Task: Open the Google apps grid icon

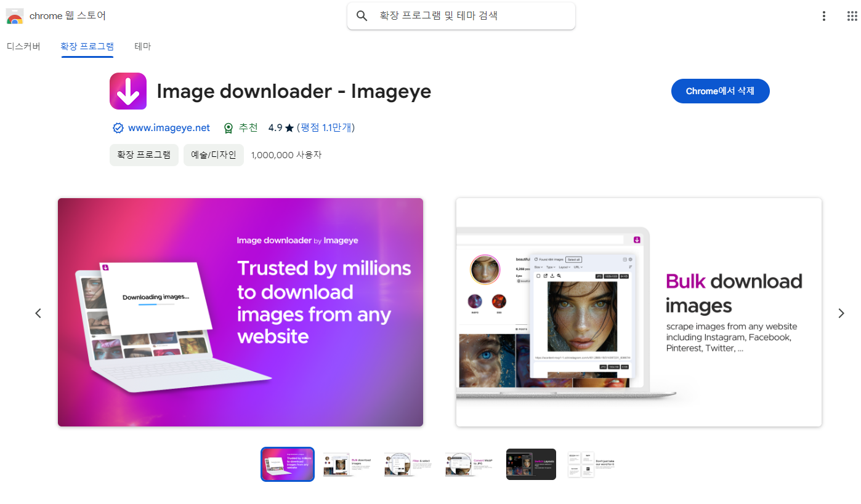Action: click(x=852, y=16)
